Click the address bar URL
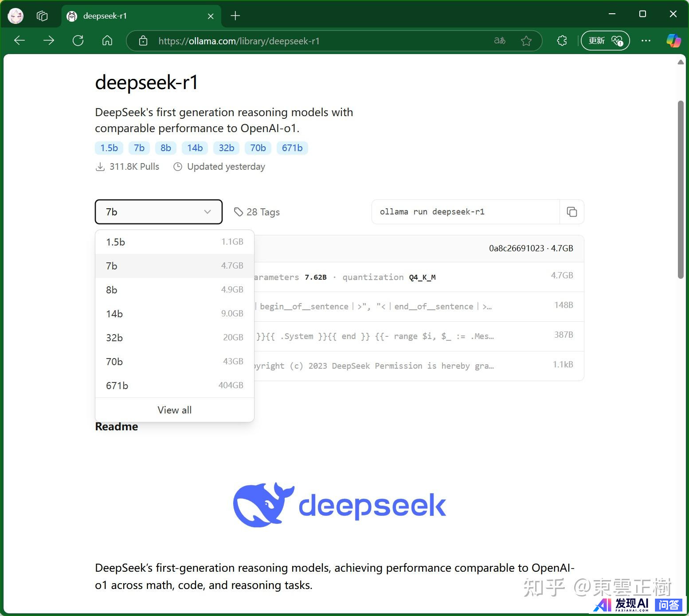This screenshot has width=689, height=616. [239, 41]
